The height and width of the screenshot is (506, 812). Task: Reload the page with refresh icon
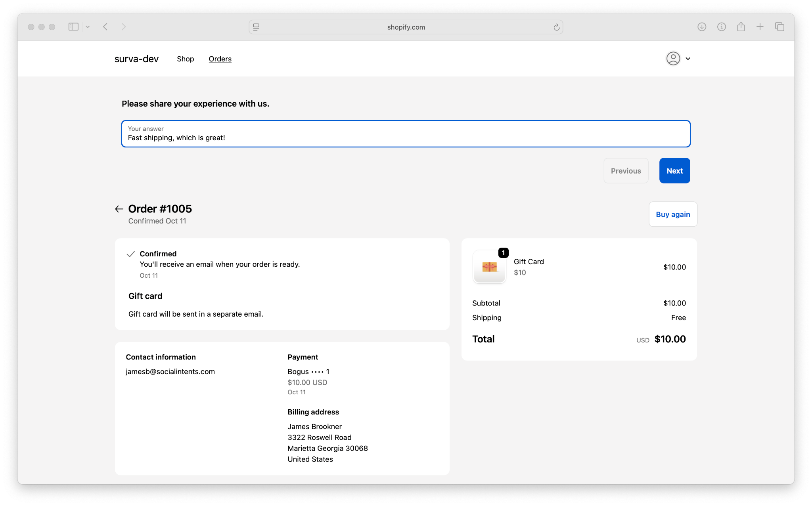coord(556,27)
